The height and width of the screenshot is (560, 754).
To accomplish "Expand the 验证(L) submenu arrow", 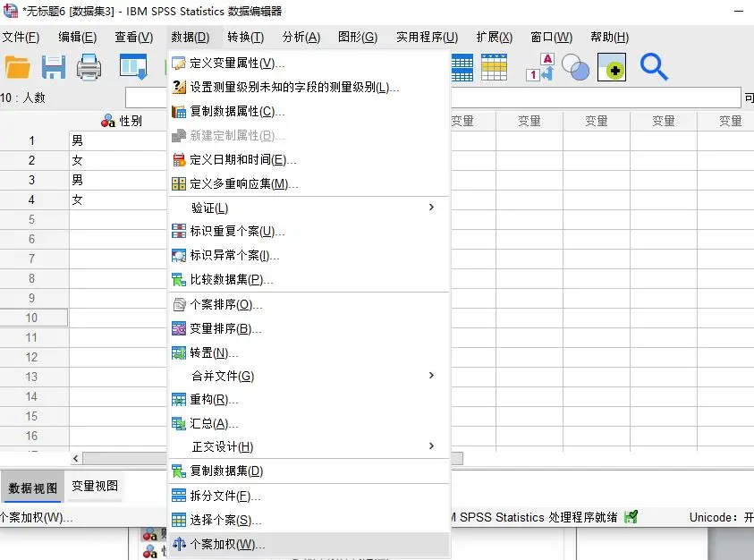I will tap(431, 208).
